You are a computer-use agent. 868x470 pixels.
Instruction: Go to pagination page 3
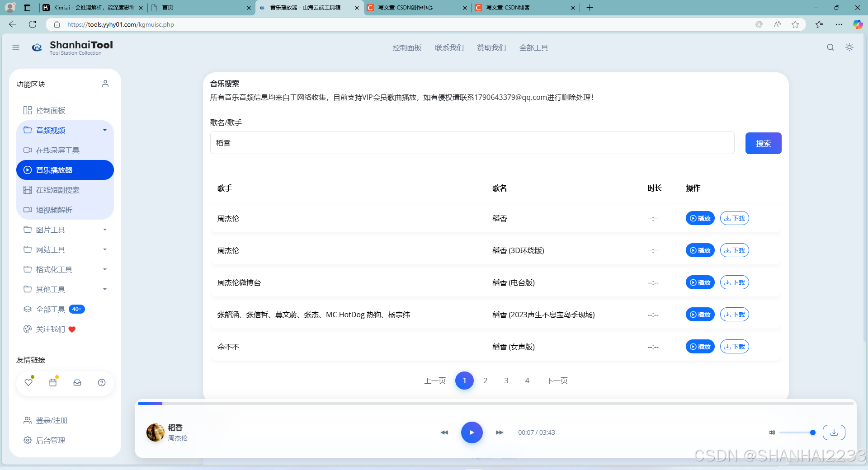tap(506, 381)
